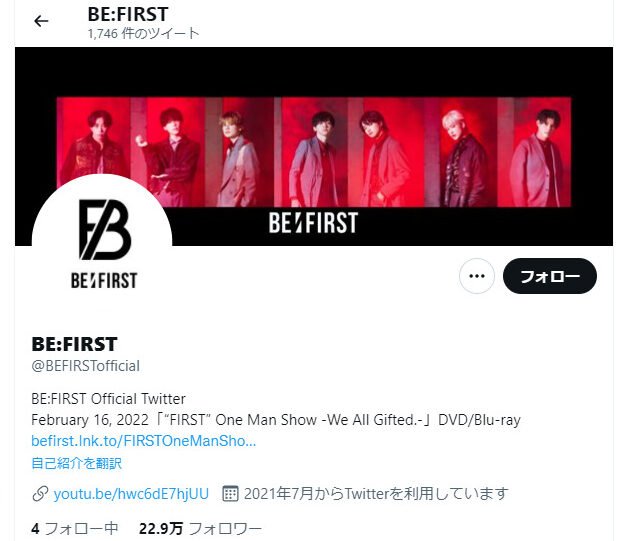Click the chain link icon beside YouTube URL
Viewport: 623px width, 541px height.
pos(40,494)
